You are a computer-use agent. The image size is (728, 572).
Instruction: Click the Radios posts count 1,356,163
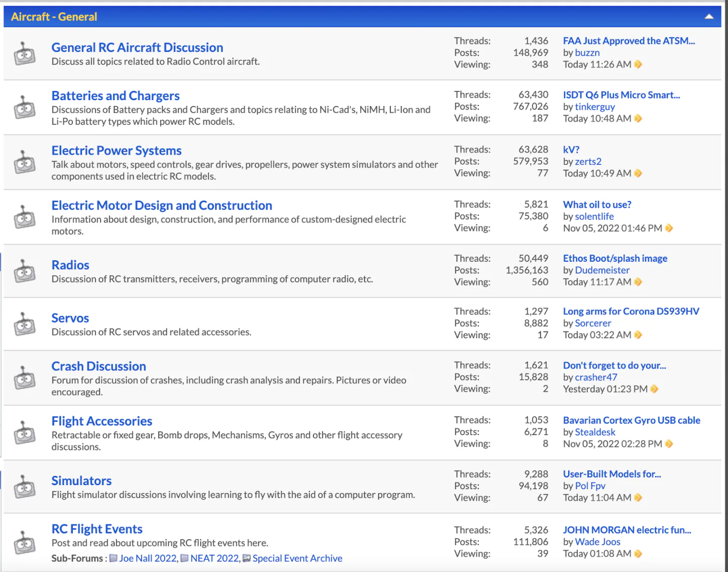527,270
